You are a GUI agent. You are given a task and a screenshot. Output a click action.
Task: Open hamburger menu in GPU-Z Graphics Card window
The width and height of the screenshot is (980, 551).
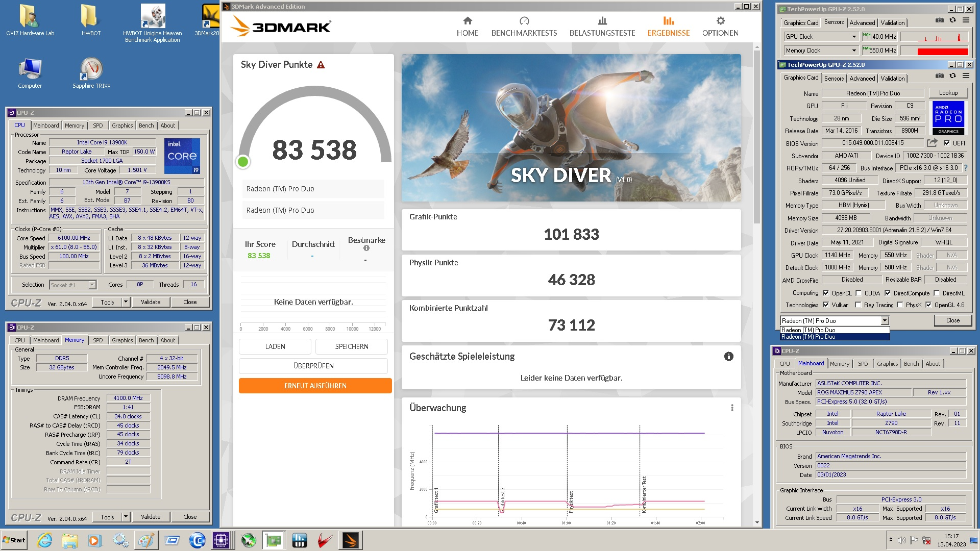pos(966,76)
